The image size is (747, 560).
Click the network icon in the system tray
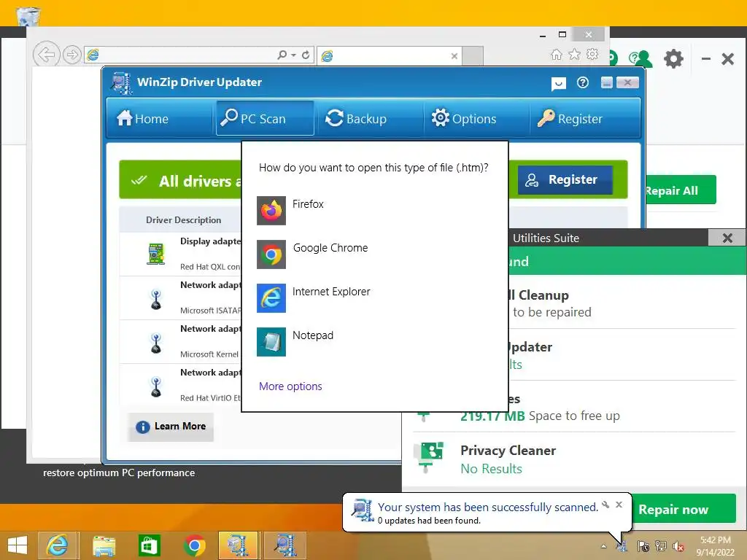tap(661, 546)
